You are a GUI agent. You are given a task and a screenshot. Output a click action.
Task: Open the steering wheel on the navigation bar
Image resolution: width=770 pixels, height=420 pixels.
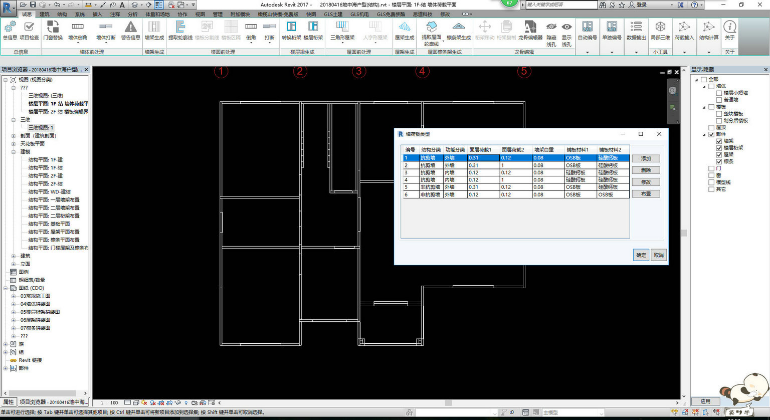(672, 91)
